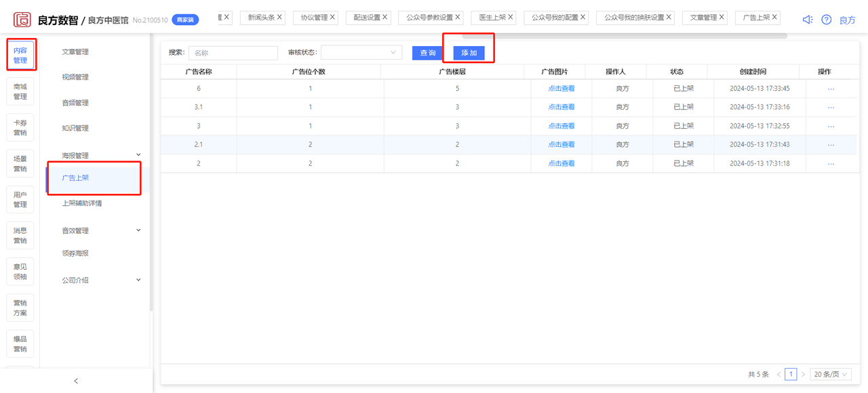
Task: Open more actions for ad 3.1
Action: [831, 107]
